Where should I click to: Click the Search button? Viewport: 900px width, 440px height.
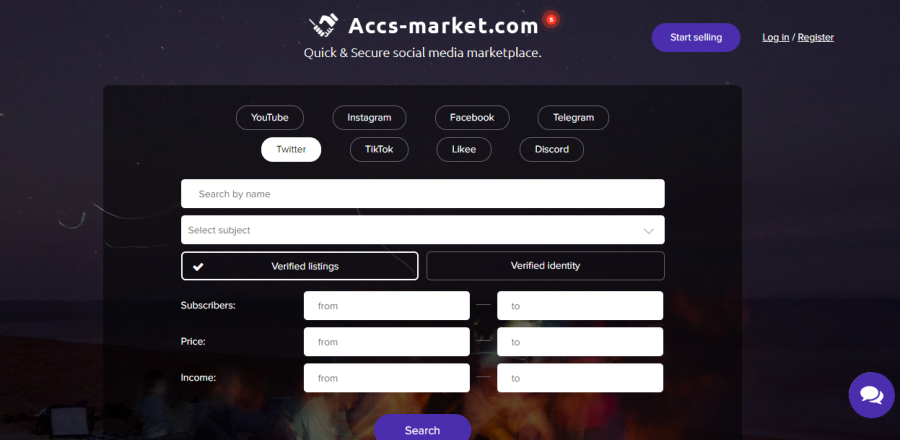tap(422, 429)
